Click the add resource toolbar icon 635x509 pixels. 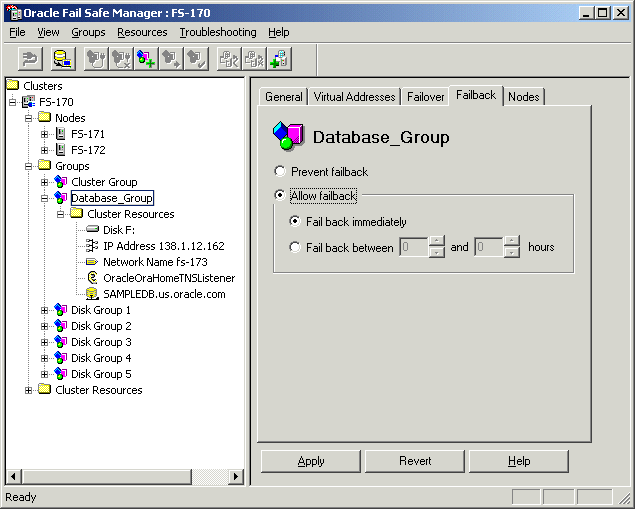(x=279, y=59)
